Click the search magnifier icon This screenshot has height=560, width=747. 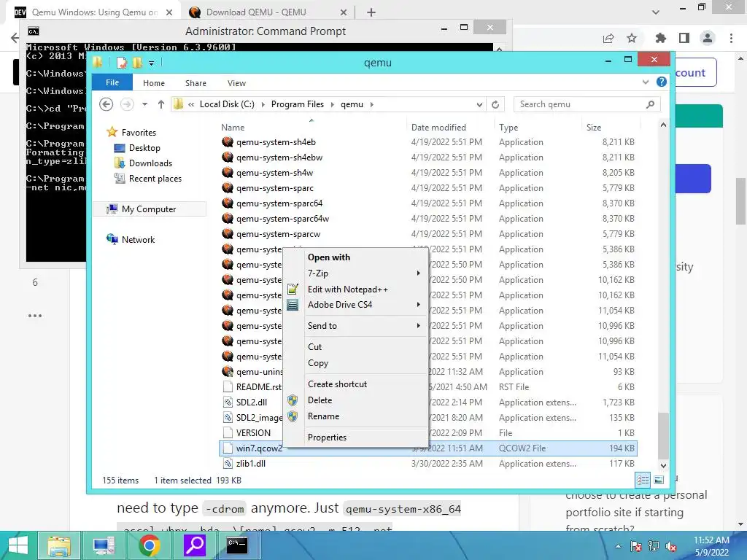click(650, 104)
